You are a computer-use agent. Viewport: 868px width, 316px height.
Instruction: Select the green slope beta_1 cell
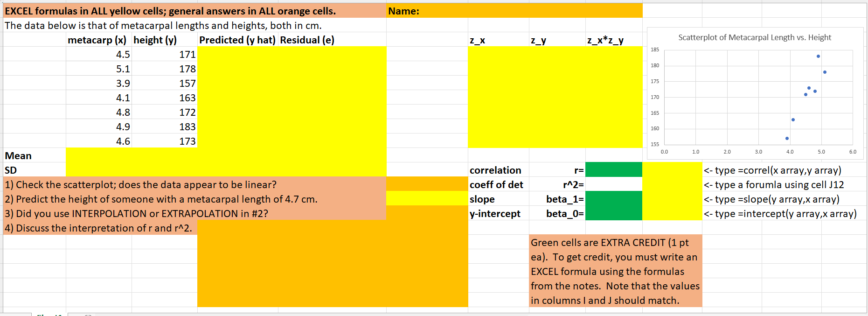point(614,199)
